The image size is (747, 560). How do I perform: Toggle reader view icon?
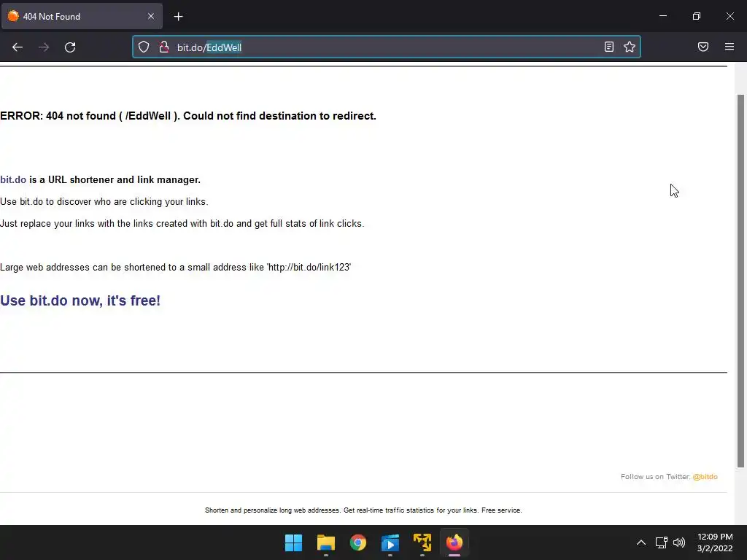tap(609, 47)
